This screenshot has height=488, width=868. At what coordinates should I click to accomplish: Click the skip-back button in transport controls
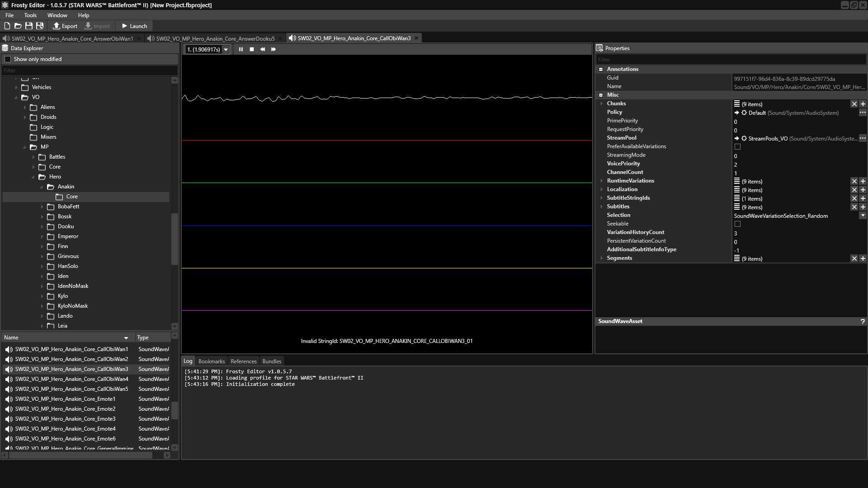(263, 49)
